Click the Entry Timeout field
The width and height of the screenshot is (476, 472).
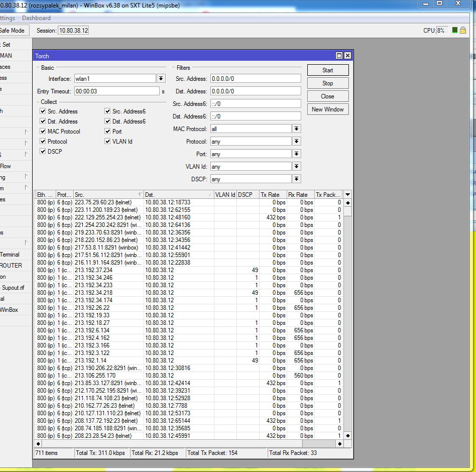(x=116, y=91)
